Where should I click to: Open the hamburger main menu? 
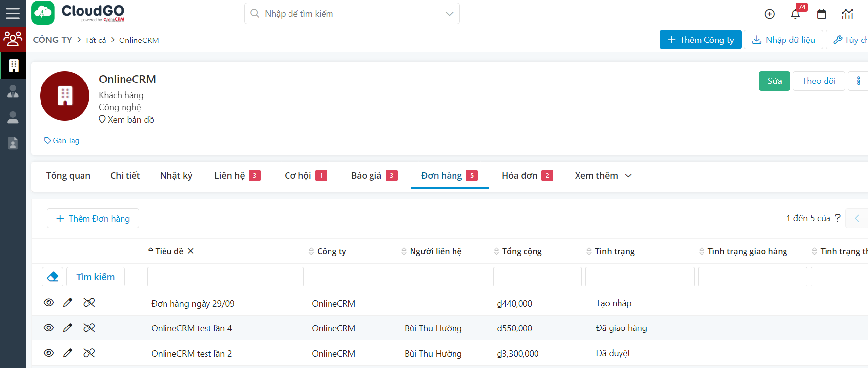[13, 13]
